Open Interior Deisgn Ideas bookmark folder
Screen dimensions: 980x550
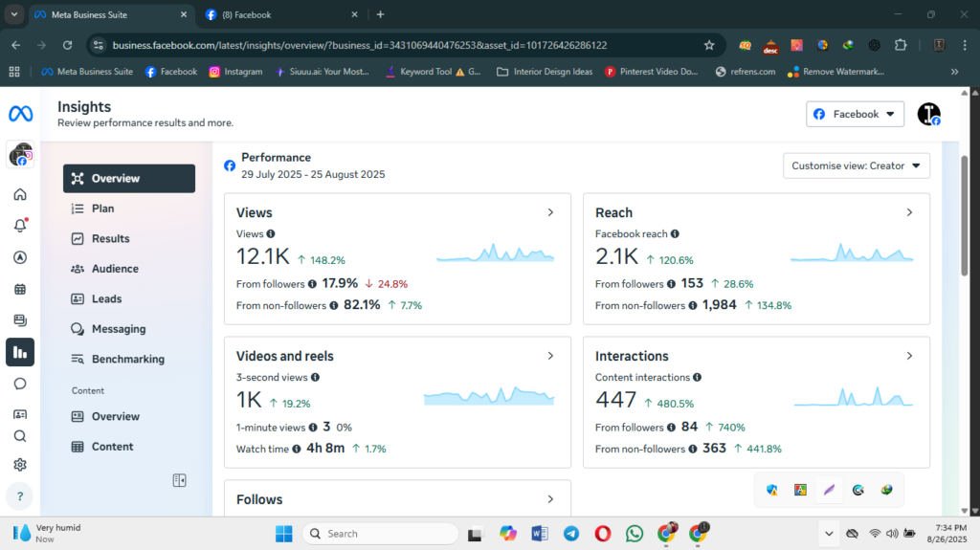[545, 72]
